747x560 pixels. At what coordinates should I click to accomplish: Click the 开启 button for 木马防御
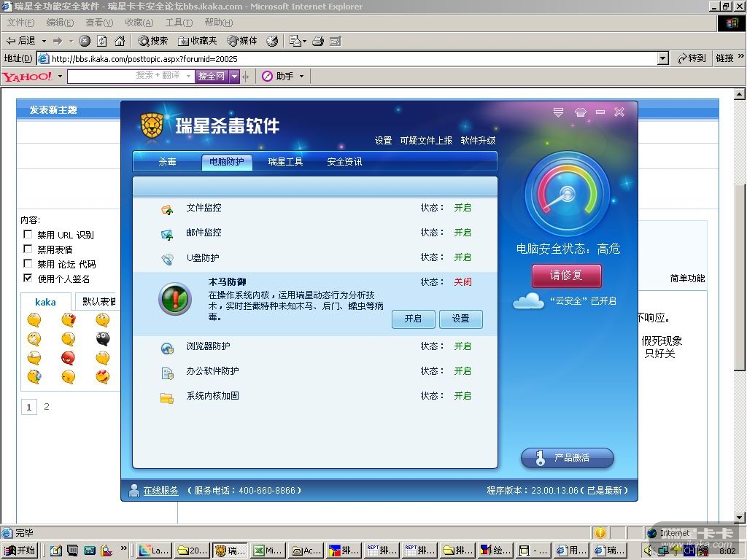[413, 319]
